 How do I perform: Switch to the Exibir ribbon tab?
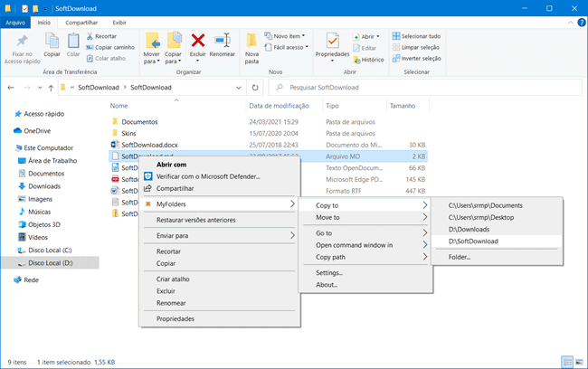(119, 22)
